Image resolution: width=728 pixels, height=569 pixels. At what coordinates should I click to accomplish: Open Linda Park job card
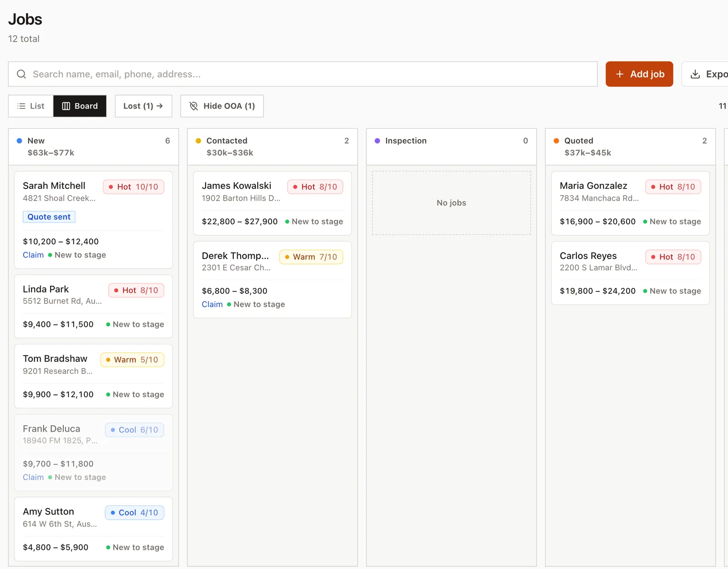(93, 306)
